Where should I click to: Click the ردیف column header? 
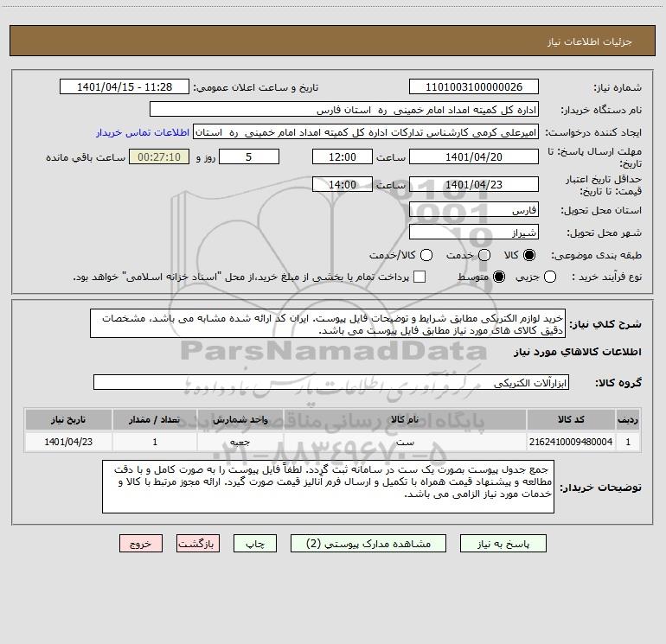click(628, 419)
